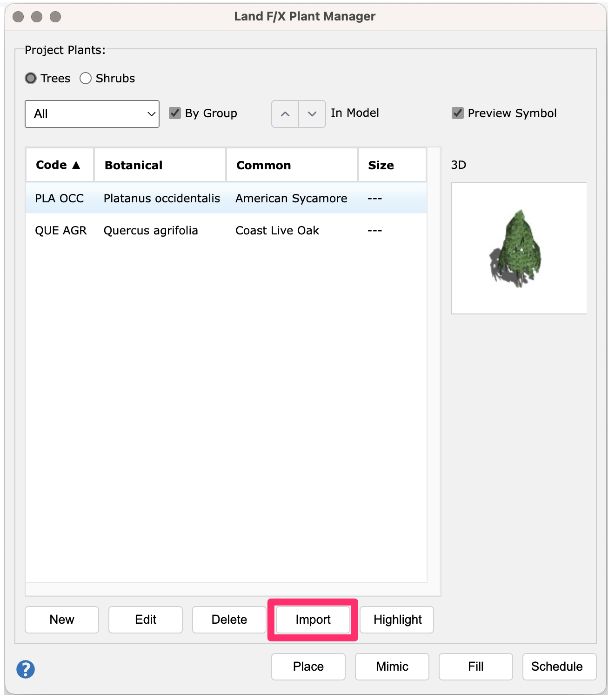Click the Platanus occidentalis botanical name

click(162, 198)
